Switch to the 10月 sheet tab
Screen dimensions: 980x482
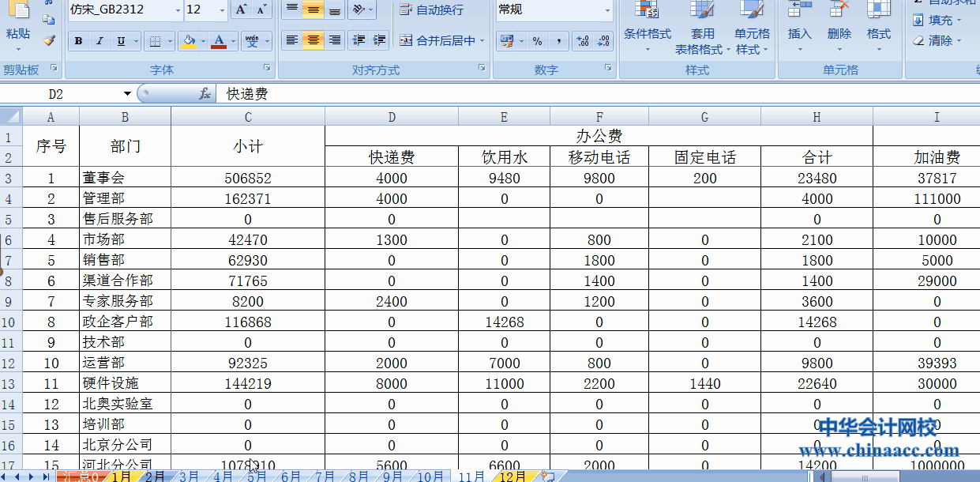430,476
